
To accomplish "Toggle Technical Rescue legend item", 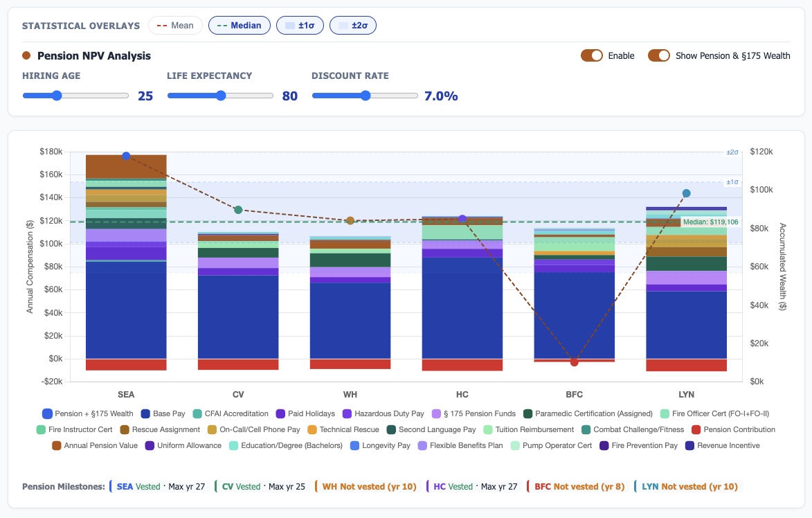I will click(x=343, y=430).
